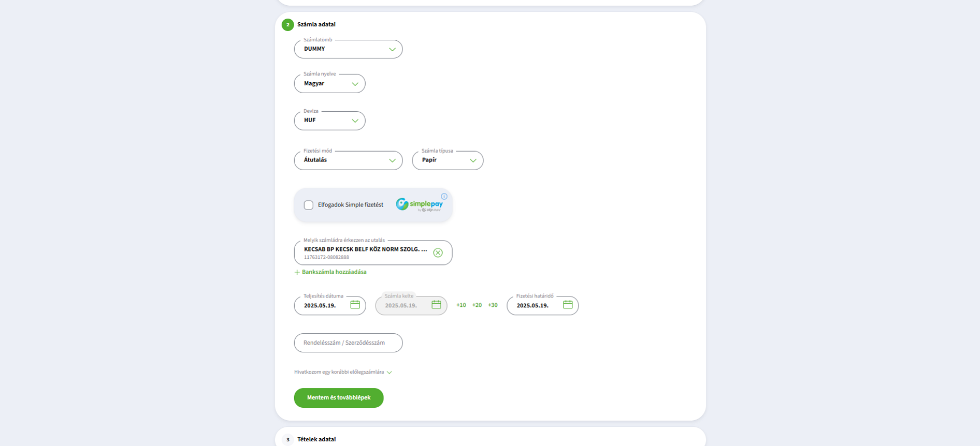Select step 2 number badge
The width and height of the screenshot is (980, 446).
pos(287,25)
